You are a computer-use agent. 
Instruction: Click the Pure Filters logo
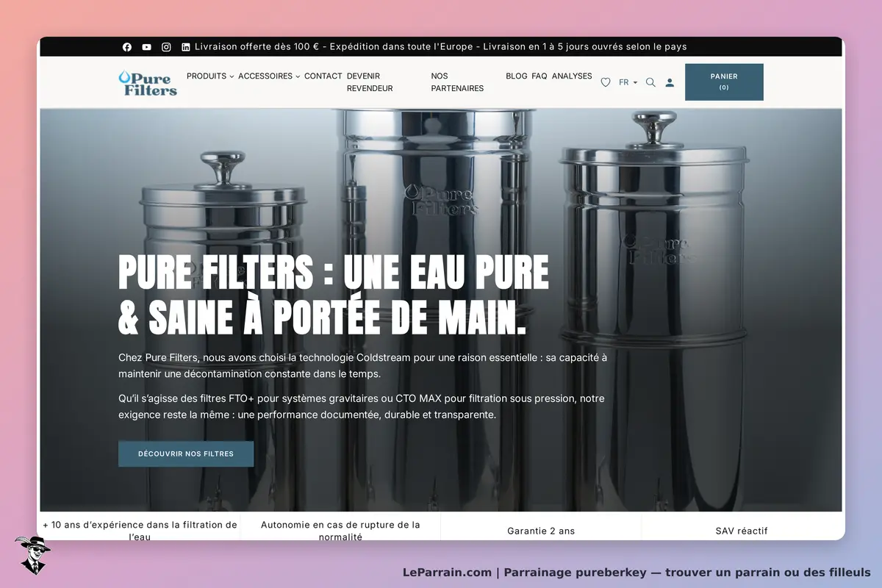[148, 82]
